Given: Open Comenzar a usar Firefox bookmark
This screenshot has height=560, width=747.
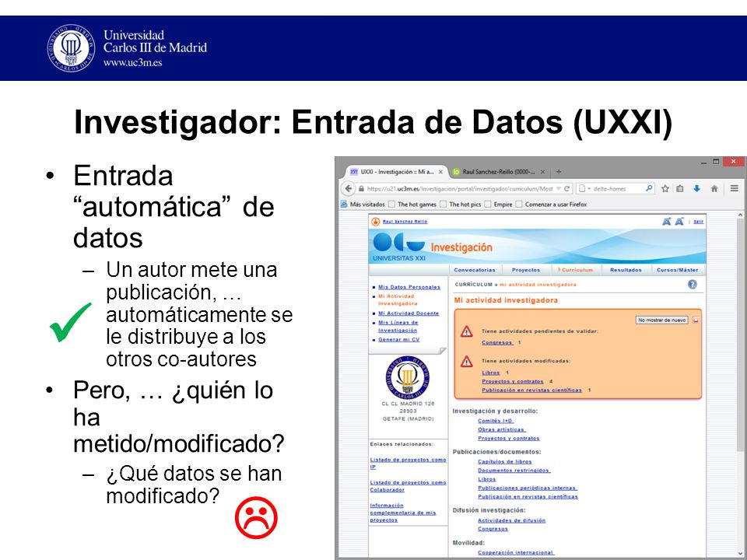Looking at the screenshot, I should pyautogui.click(x=551, y=205).
